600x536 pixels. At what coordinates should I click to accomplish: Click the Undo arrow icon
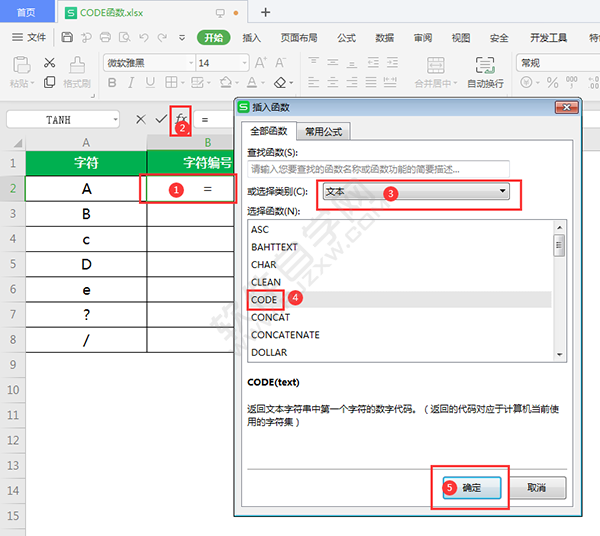coord(143,37)
